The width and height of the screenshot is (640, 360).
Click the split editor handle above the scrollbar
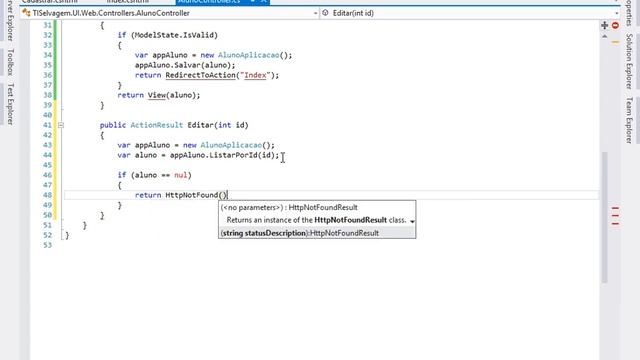click(x=604, y=25)
